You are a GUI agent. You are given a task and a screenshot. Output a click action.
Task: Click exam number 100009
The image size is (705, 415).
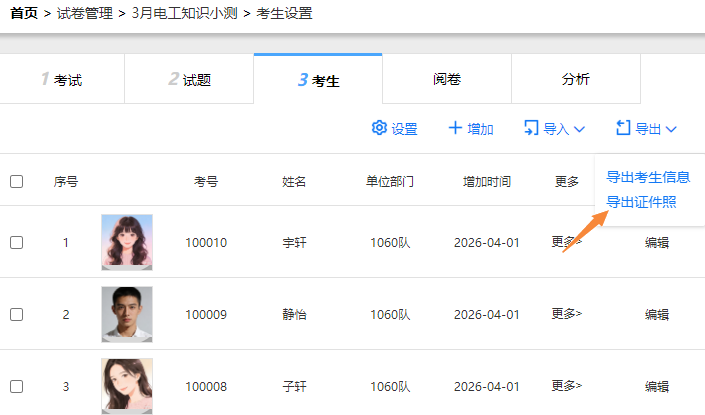pos(206,315)
